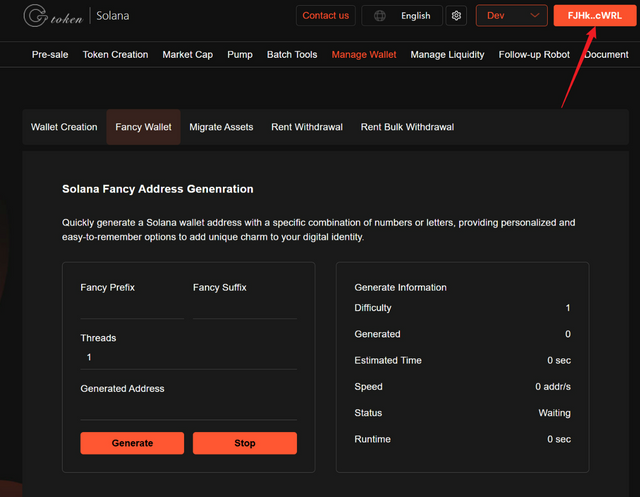
Task: Click the Speed 0 addr/s value
Action: point(553,387)
